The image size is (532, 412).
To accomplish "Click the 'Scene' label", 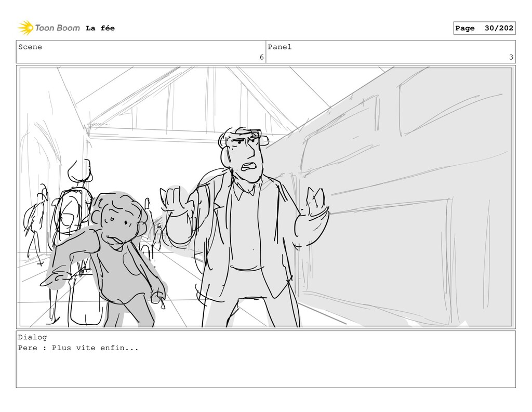I will (30, 47).
